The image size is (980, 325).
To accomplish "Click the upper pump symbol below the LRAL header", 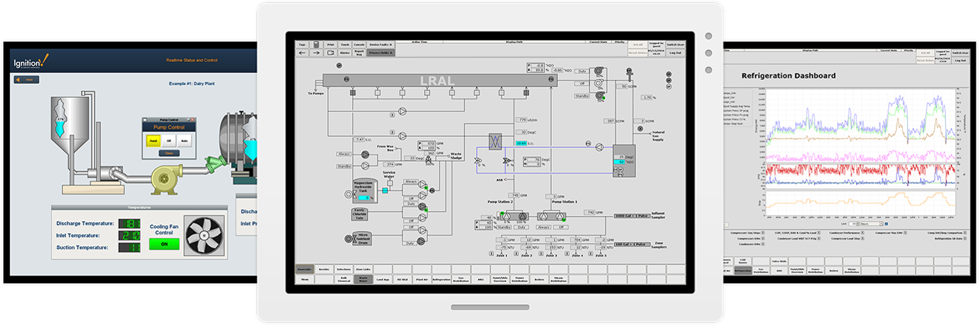I will click(402, 111).
